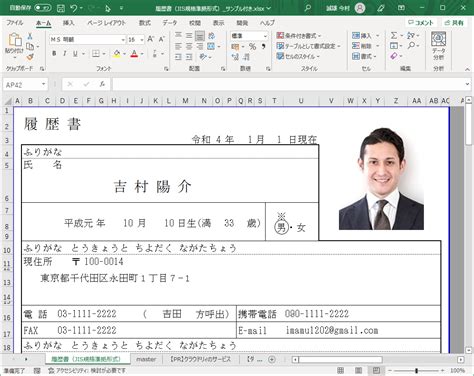Image resolution: width=474 pixels, height=376 pixels.
Task: Click the Comma Style icon
Action: point(263,46)
